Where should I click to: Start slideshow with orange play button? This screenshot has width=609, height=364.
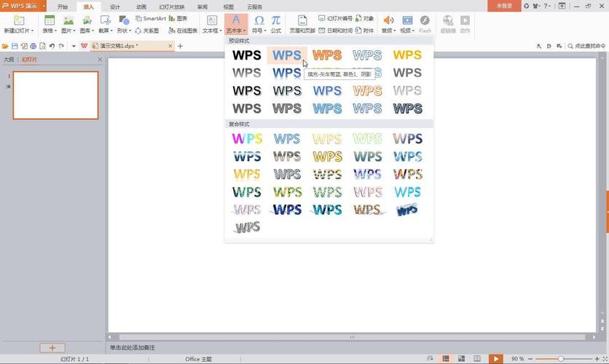tap(496, 359)
